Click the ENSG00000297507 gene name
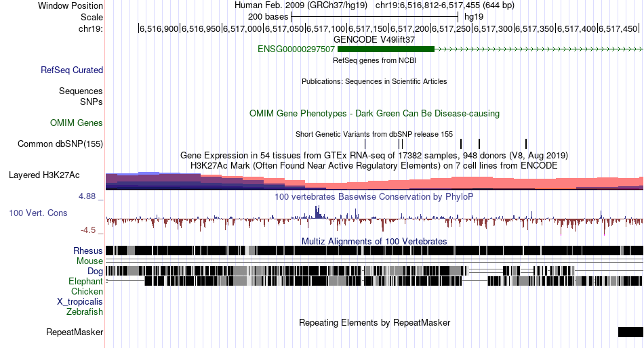This screenshot has height=348, width=644. (x=296, y=49)
